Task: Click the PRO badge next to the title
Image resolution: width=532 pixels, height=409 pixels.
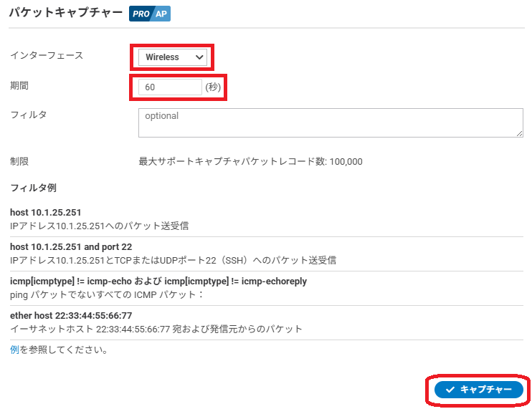Action: [x=141, y=14]
